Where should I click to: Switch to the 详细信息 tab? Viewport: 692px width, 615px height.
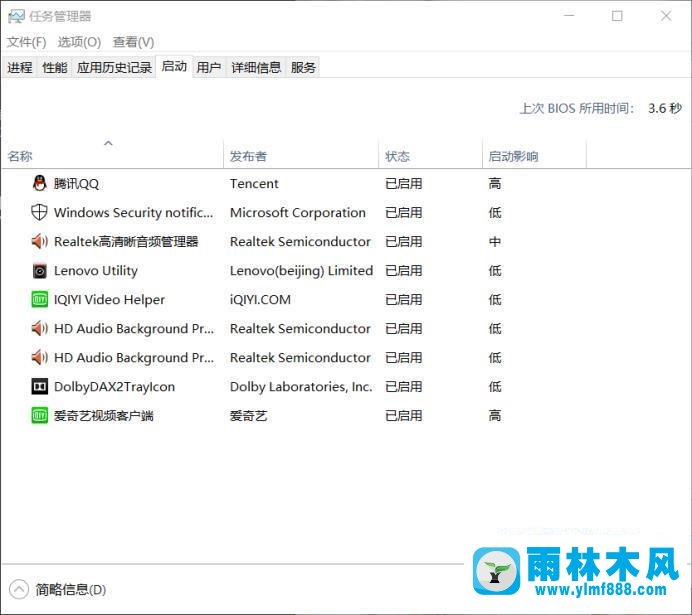256,68
